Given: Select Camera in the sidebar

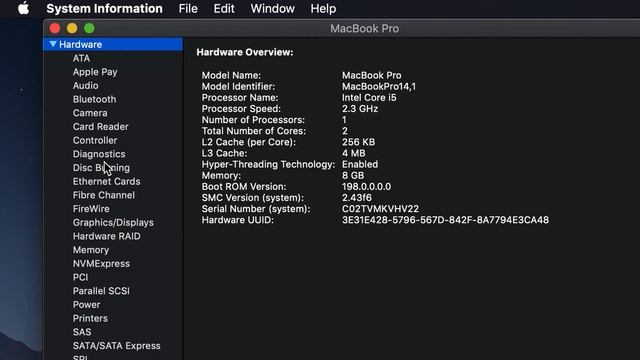Looking at the screenshot, I should [x=90, y=113].
